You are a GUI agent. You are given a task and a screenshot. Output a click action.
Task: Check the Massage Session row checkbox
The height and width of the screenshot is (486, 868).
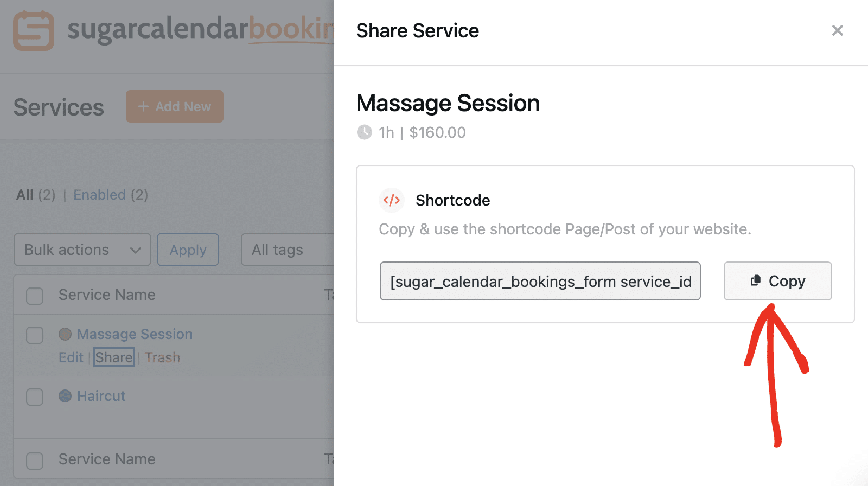[34, 335]
